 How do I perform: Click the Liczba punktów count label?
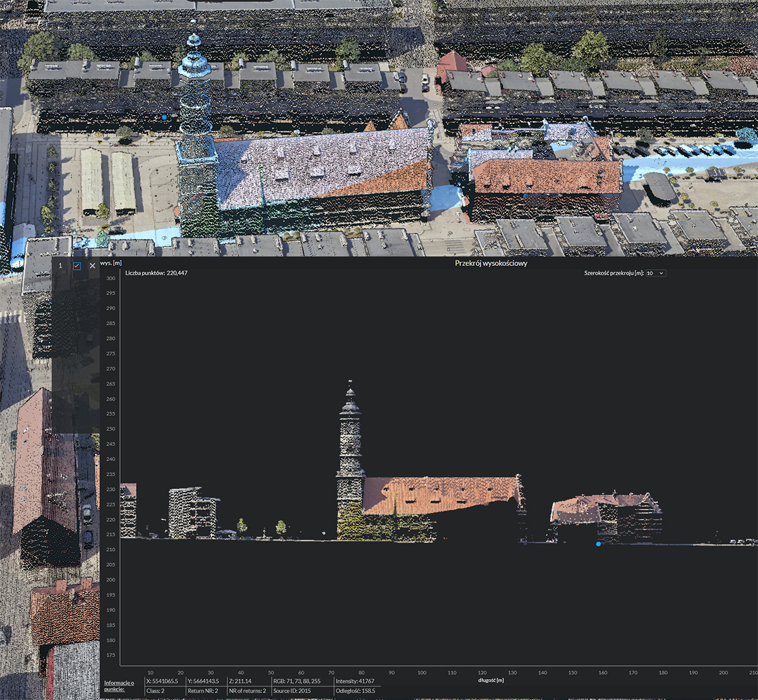coord(156,273)
